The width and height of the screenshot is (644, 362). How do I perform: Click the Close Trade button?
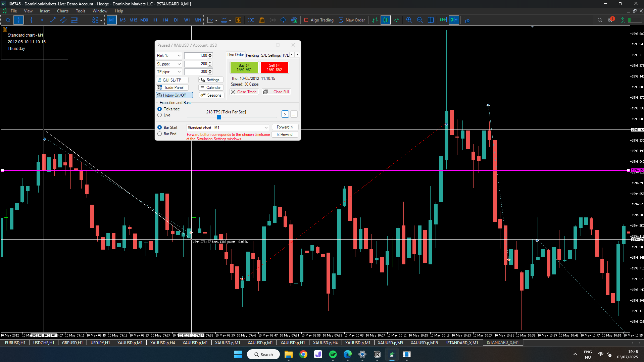point(244,92)
